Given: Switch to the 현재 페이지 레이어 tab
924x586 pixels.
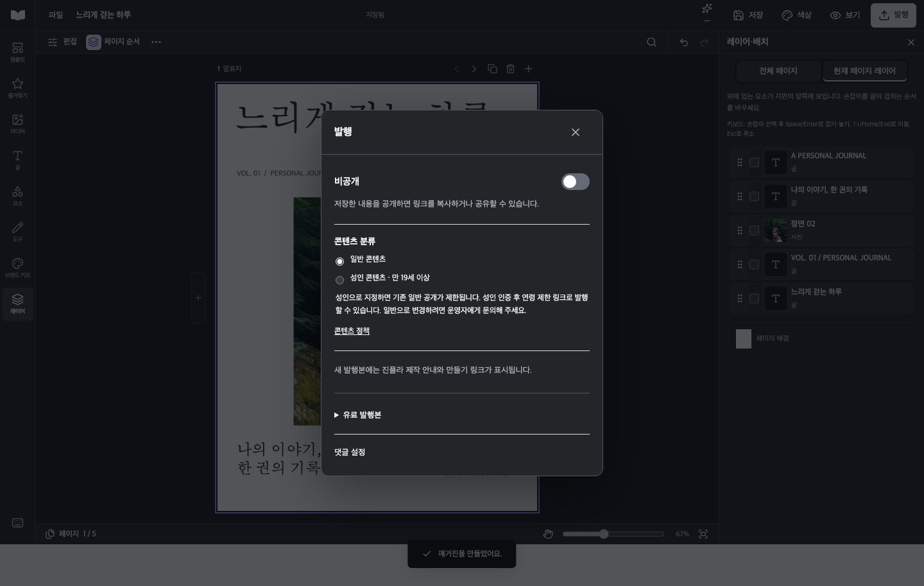Looking at the screenshot, I should 864,71.
